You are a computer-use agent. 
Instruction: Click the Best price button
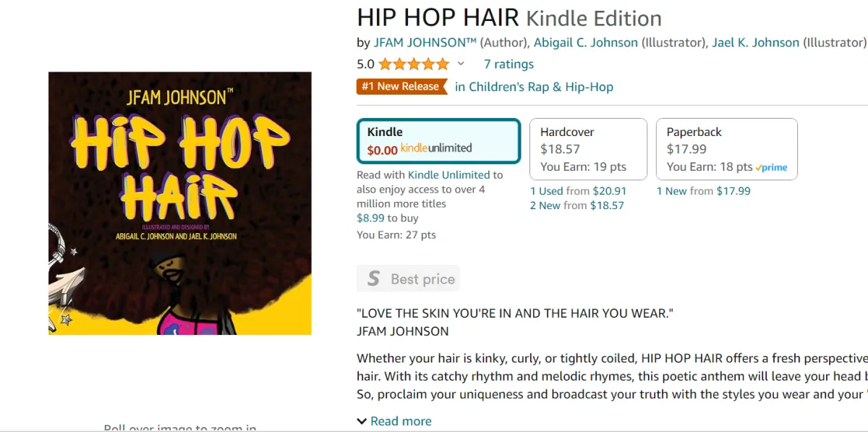[x=408, y=279]
